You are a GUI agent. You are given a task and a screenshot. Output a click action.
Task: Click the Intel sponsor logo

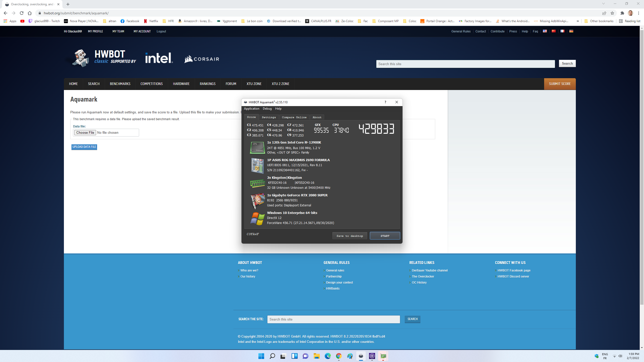coord(159,58)
